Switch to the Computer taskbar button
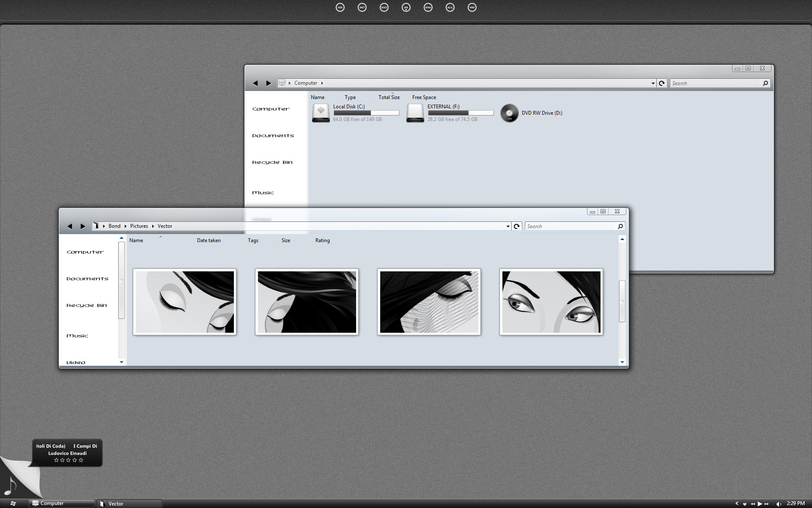 coord(62,503)
